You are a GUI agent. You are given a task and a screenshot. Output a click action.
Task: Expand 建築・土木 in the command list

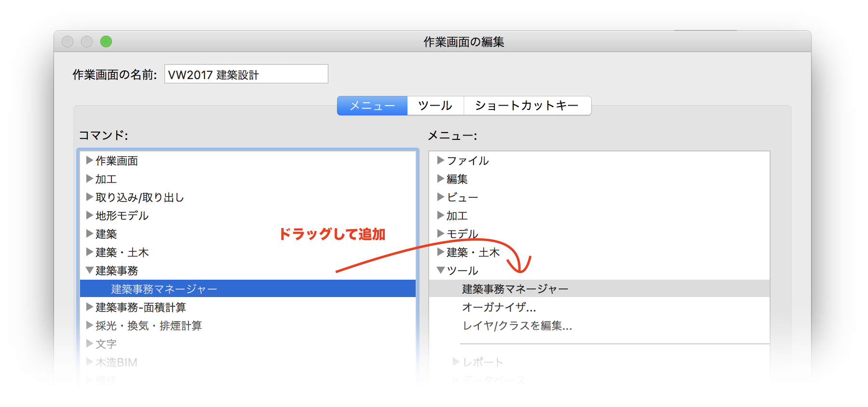(x=89, y=252)
